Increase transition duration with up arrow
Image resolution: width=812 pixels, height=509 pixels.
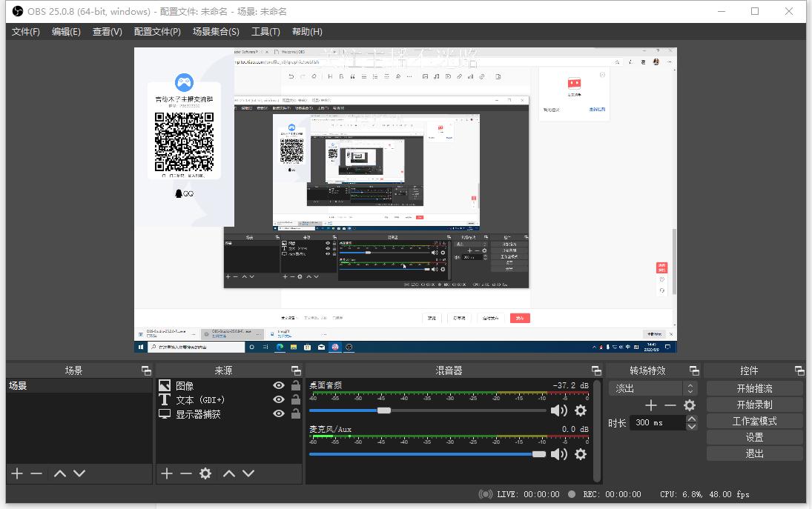[692, 419]
